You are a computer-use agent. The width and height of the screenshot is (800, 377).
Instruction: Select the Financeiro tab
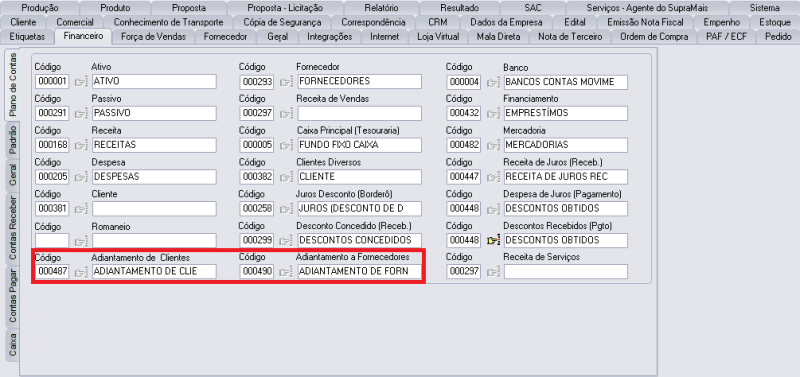point(83,36)
